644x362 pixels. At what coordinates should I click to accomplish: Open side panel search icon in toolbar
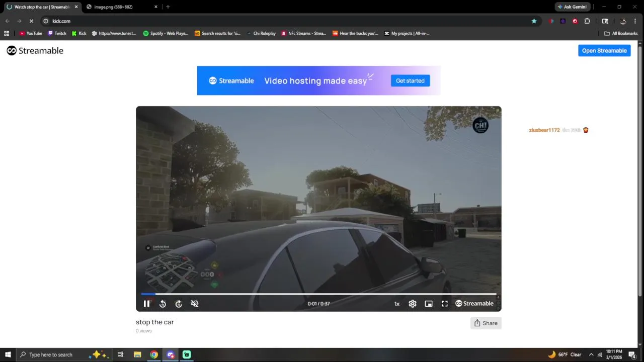pyautogui.click(x=605, y=21)
